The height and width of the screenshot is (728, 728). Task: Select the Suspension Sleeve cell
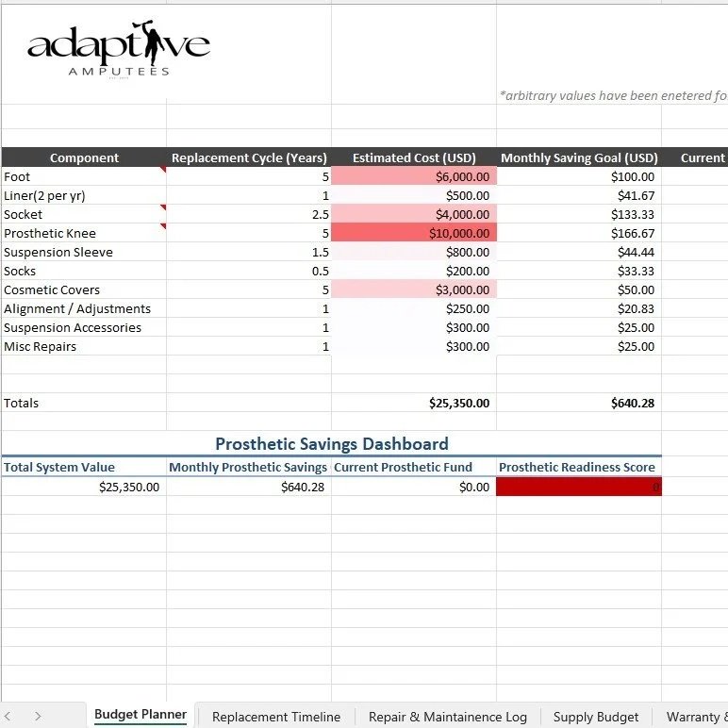(84, 252)
